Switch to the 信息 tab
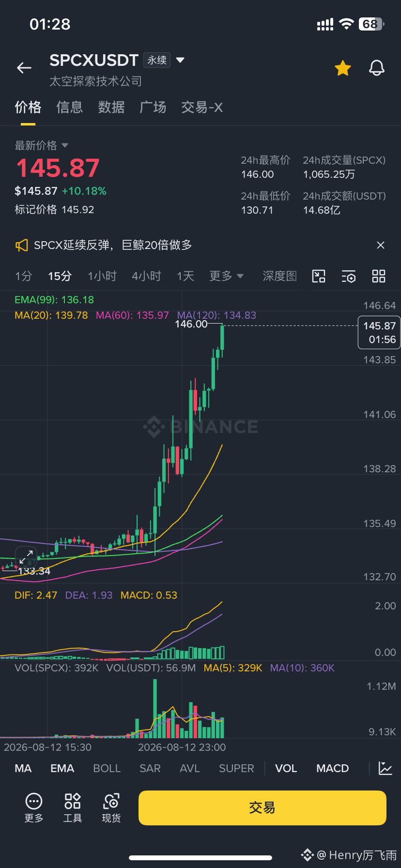The image size is (401, 868). (70, 107)
